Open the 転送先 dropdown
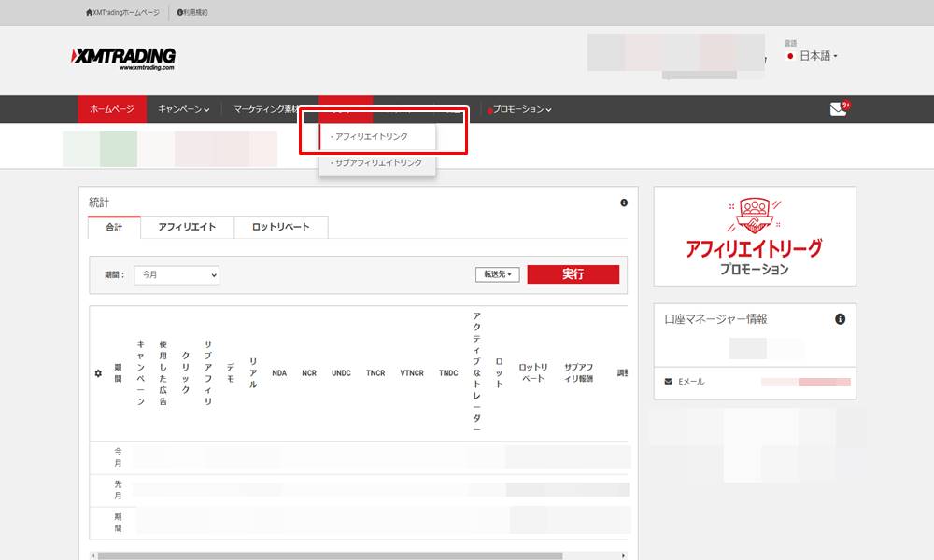The width and height of the screenshot is (934, 560). (500, 274)
